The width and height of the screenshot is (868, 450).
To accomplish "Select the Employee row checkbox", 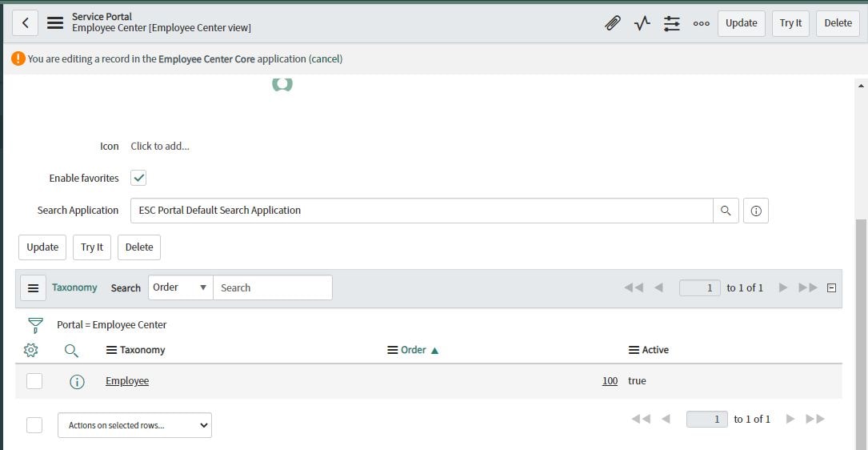I will pyautogui.click(x=34, y=381).
